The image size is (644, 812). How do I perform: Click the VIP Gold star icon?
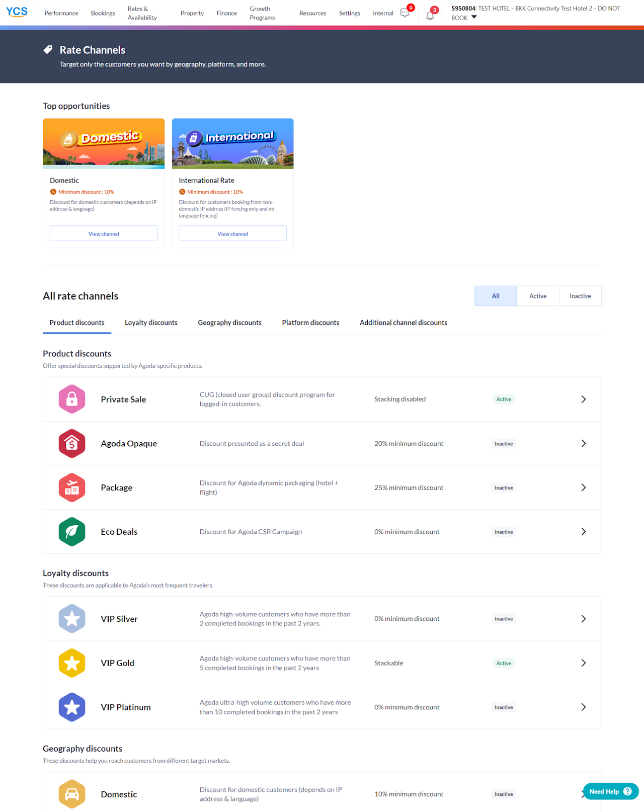[x=72, y=663]
